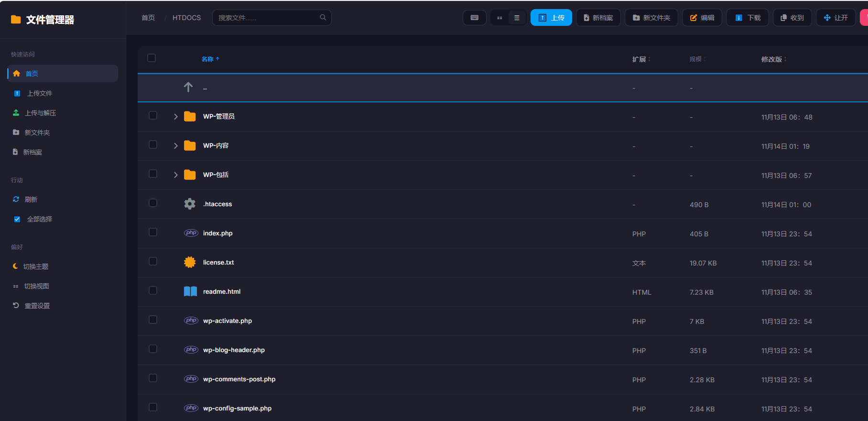Click the up-arrow parent directory icon
Viewport: 868px width, 421px height.
(188, 87)
